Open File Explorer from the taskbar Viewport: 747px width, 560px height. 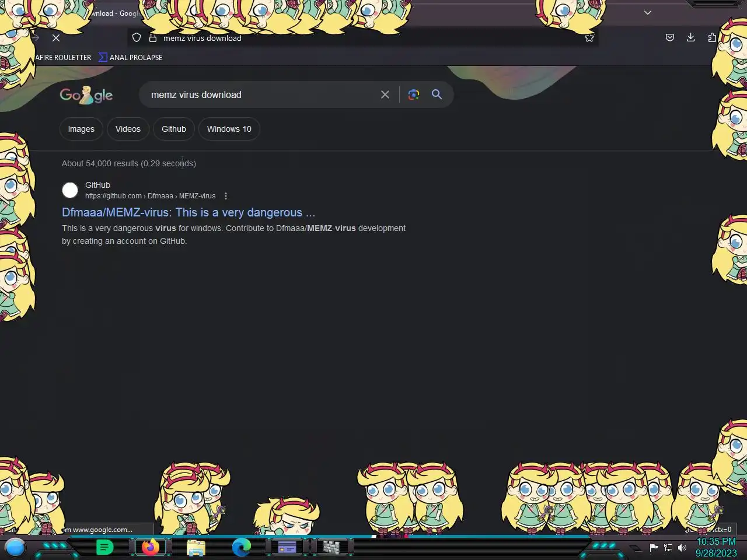(x=196, y=547)
